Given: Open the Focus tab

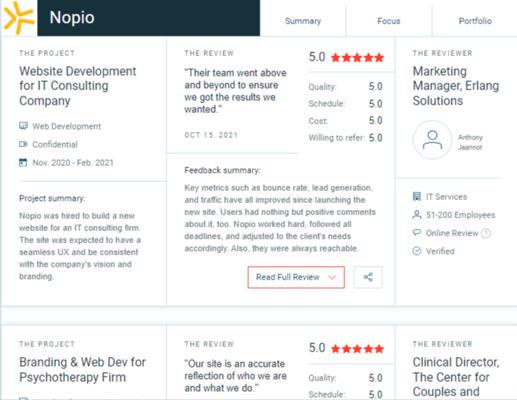Looking at the screenshot, I should 389,21.
